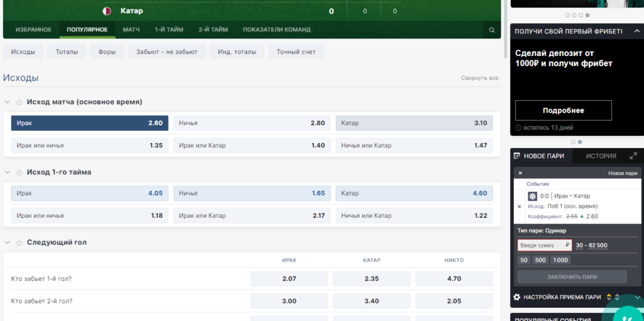Open the МАТЧ tab
Screen dimensions: 644x321
click(131, 30)
